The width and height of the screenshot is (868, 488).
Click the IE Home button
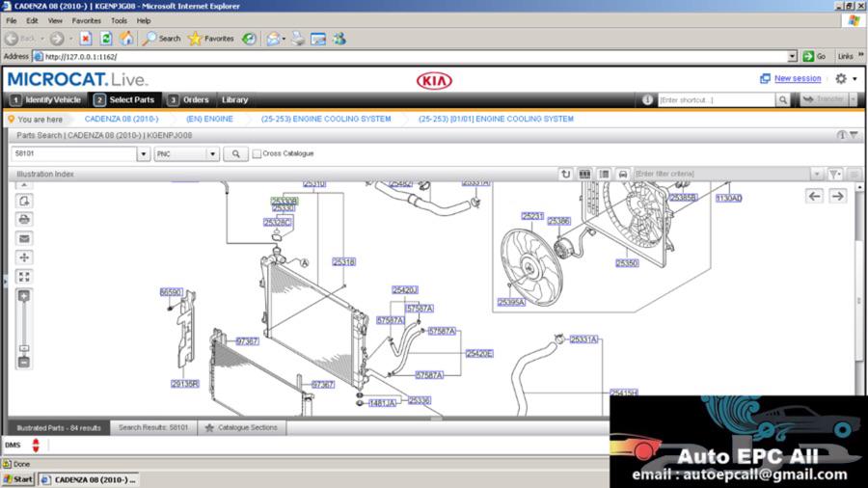coord(126,39)
